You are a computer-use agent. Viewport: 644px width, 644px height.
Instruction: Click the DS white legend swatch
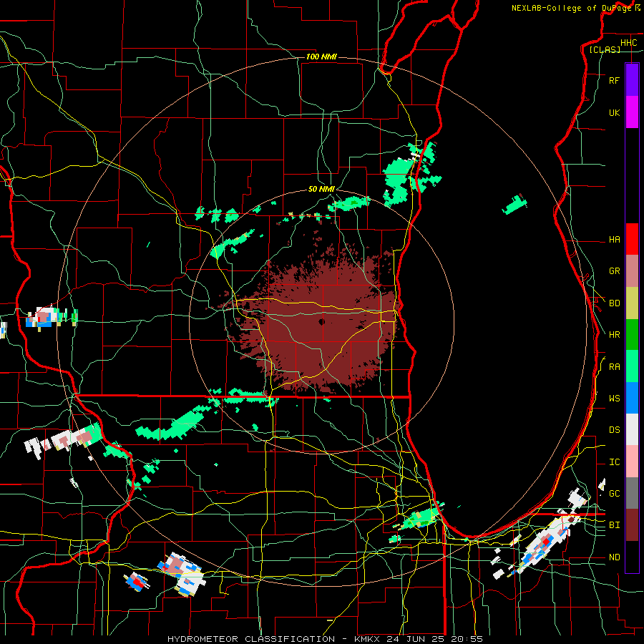[632, 429]
